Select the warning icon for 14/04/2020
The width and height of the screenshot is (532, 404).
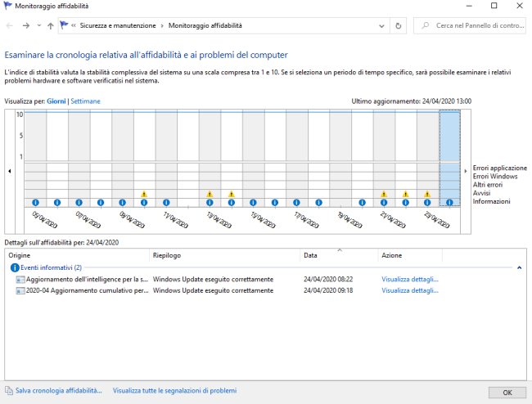click(x=232, y=194)
